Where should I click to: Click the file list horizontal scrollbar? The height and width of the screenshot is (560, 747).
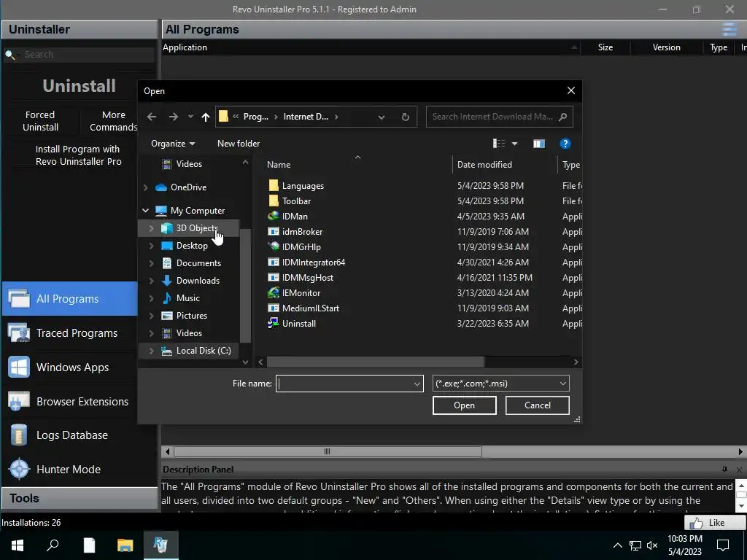coord(376,362)
